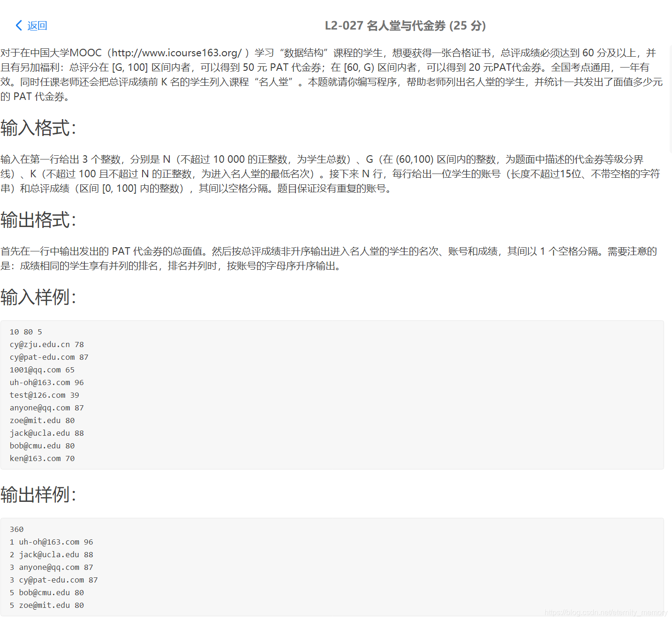Image resolution: width=672 pixels, height=621 pixels.
Task: Click the 输出格式 heading
Action: (38, 220)
